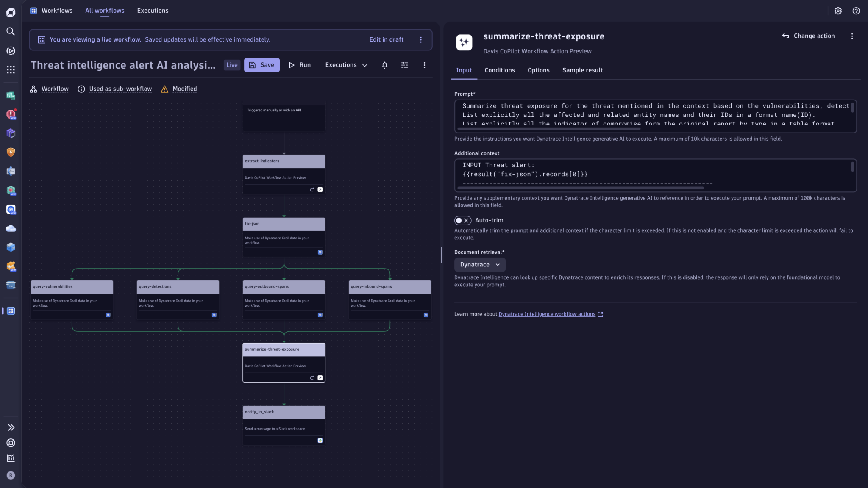This screenshot has height=488, width=868.
Task: Click the Run button
Action: click(300, 65)
